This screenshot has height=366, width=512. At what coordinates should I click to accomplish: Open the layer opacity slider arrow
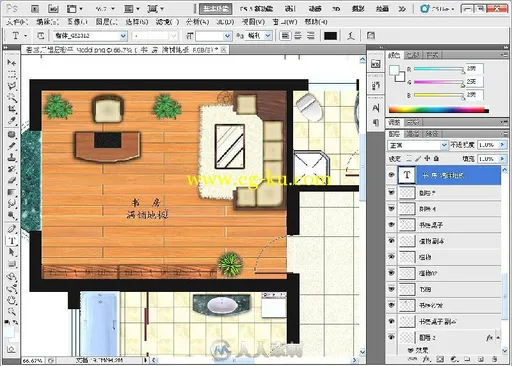point(502,145)
